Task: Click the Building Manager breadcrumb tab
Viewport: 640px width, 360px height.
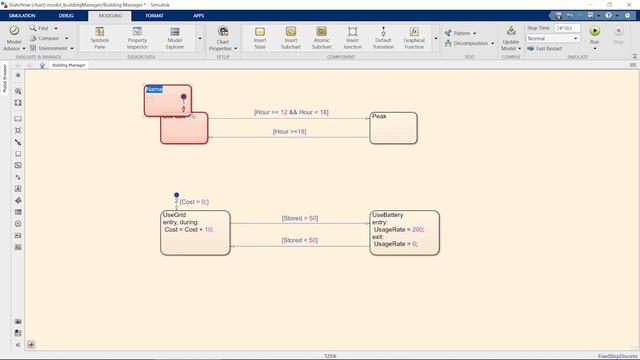Action: pos(69,65)
